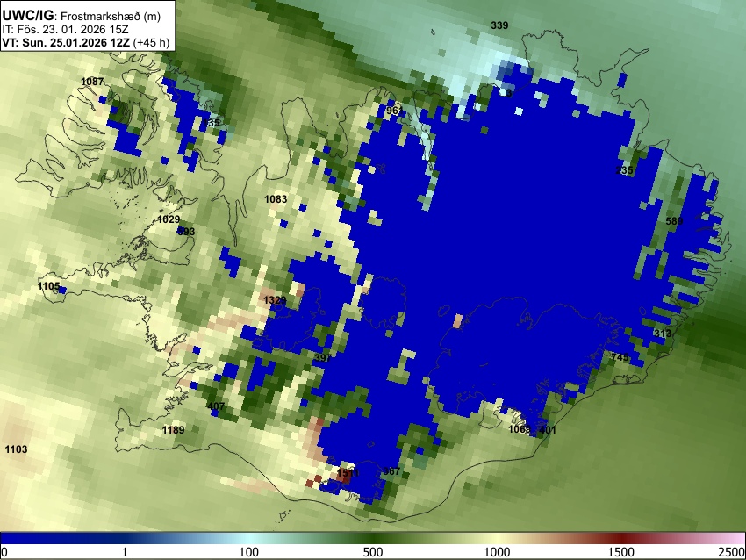Click the map value 1105
746x560 pixels.
coord(49,286)
